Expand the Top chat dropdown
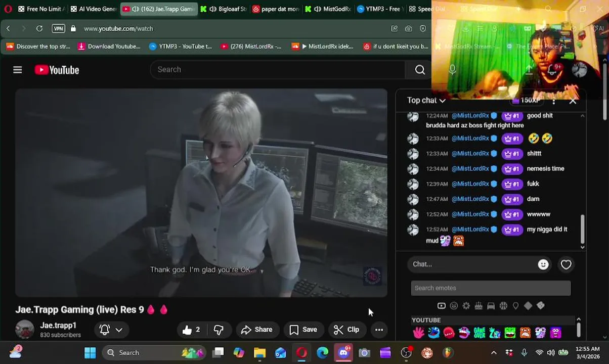609x364 pixels. (x=426, y=100)
